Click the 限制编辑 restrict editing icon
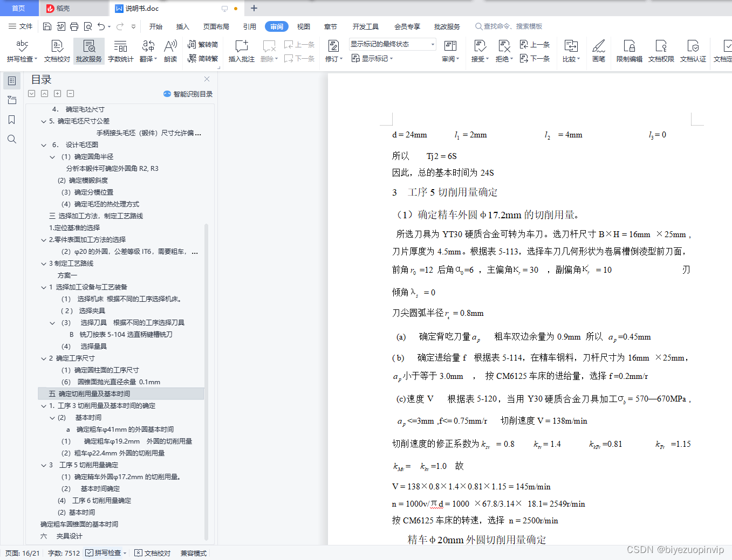The width and height of the screenshot is (732, 560). click(629, 51)
